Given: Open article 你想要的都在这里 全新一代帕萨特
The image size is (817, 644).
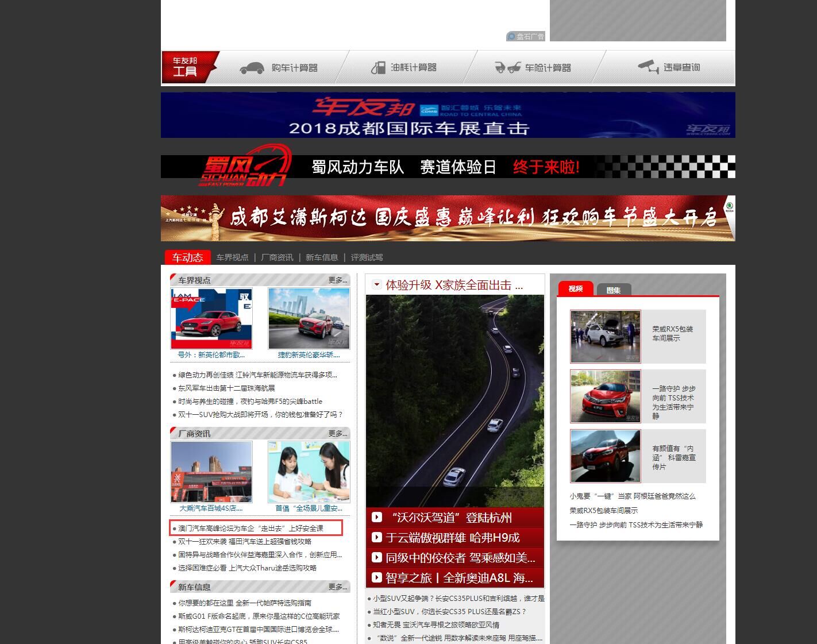Looking at the screenshot, I should click(245, 603).
